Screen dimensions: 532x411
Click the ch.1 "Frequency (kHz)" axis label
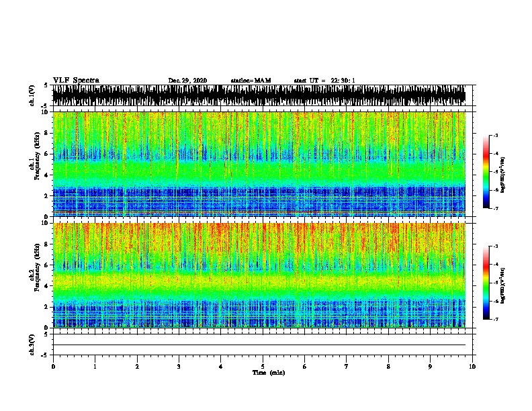(37, 156)
